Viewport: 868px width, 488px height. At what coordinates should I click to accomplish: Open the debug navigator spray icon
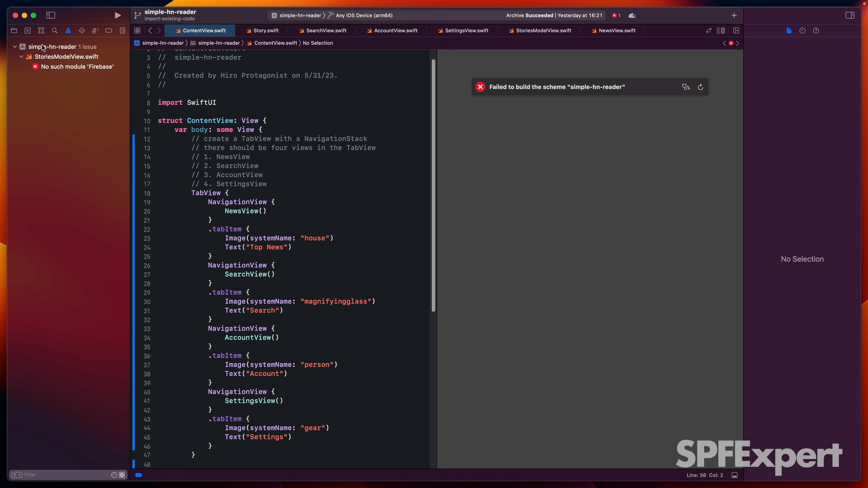(x=95, y=31)
